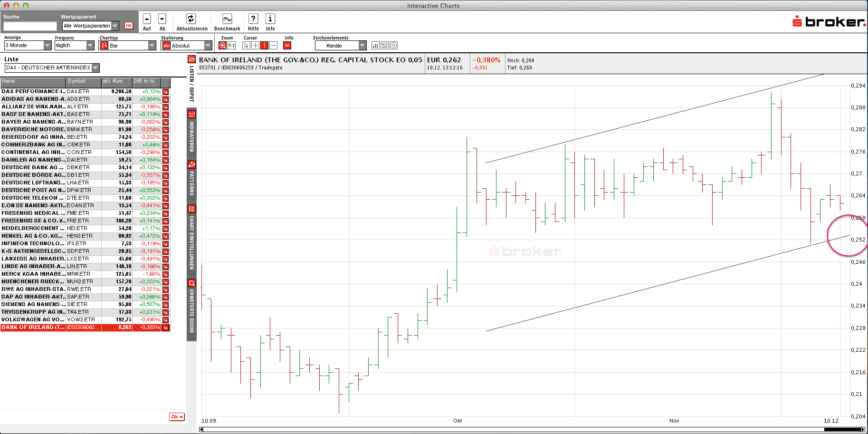
Task: Open the Skalierung 'Absolut' dropdown
Action: (187, 46)
